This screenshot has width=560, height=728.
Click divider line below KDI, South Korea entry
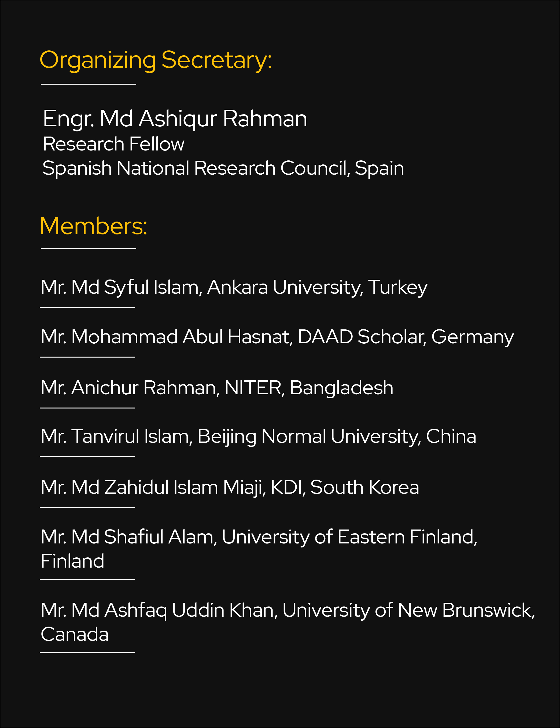[87, 507]
